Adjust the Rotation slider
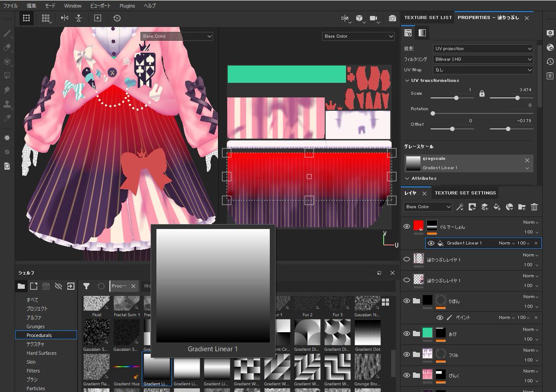The height and width of the screenshot is (392, 556). (x=482, y=114)
